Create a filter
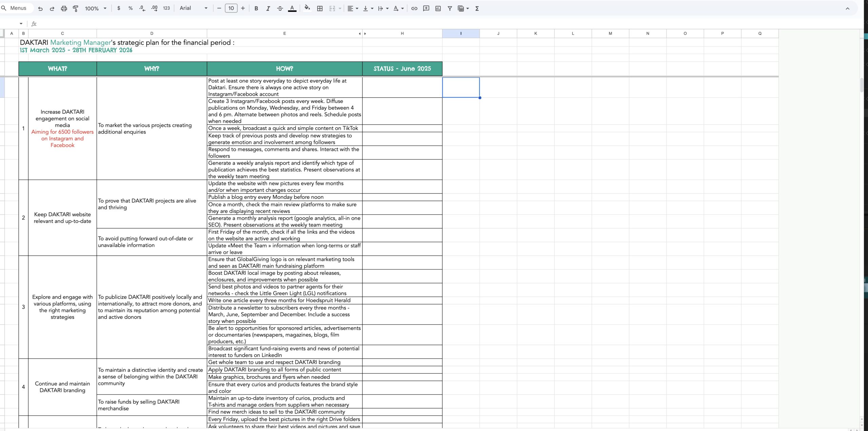Screen dimensions: 868x431 [450, 8]
